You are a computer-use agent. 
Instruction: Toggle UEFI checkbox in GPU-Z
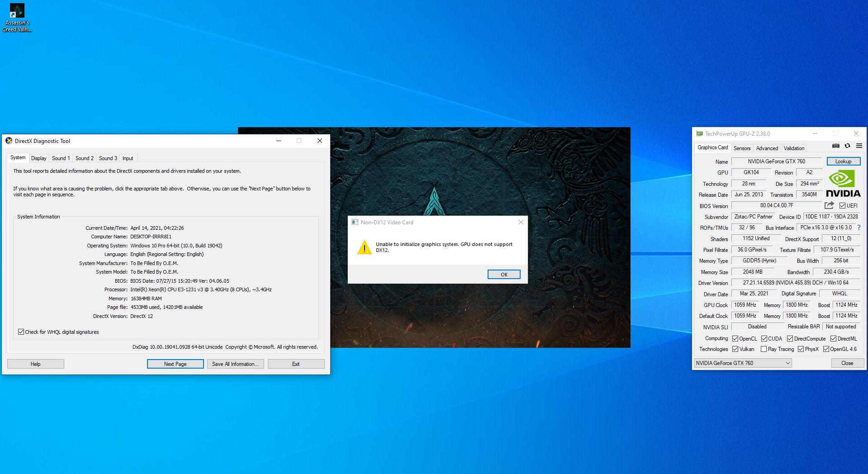(842, 205)
